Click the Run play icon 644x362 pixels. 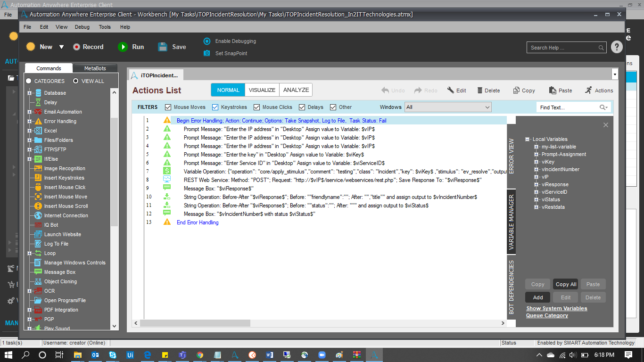123,47
